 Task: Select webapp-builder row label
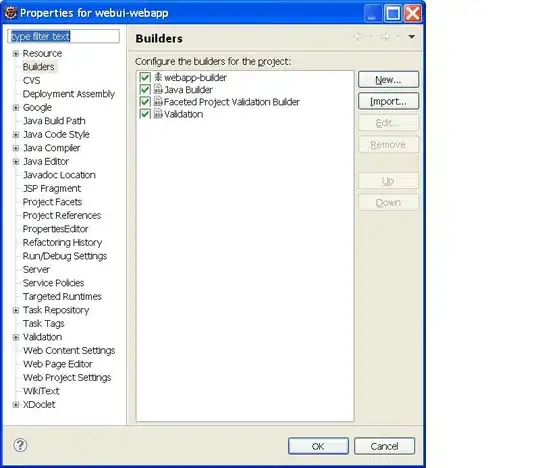[x=195, y=77]
